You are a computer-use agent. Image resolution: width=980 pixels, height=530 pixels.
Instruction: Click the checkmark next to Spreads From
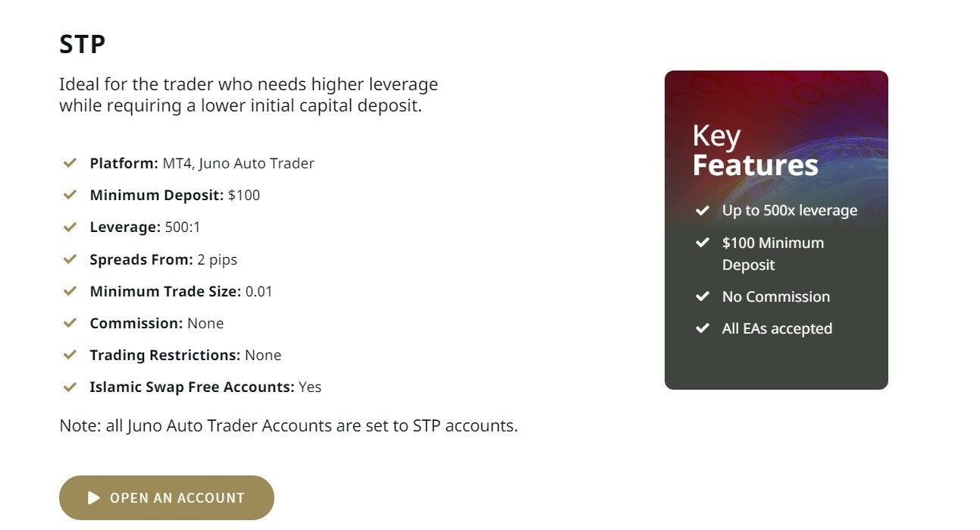coord(70,259)
